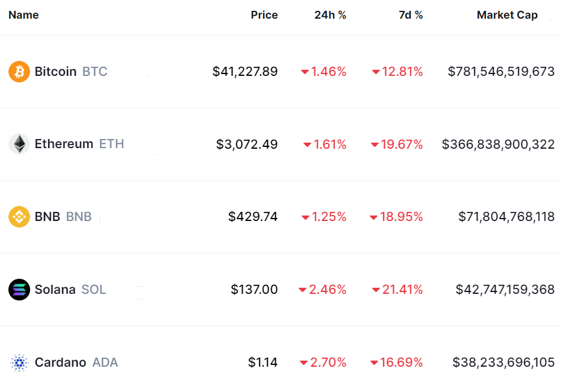Image resolution: width=563 pixels, height=392 pixels.
Task: Sort the table by Name column
Action: [x=23, y=15]
